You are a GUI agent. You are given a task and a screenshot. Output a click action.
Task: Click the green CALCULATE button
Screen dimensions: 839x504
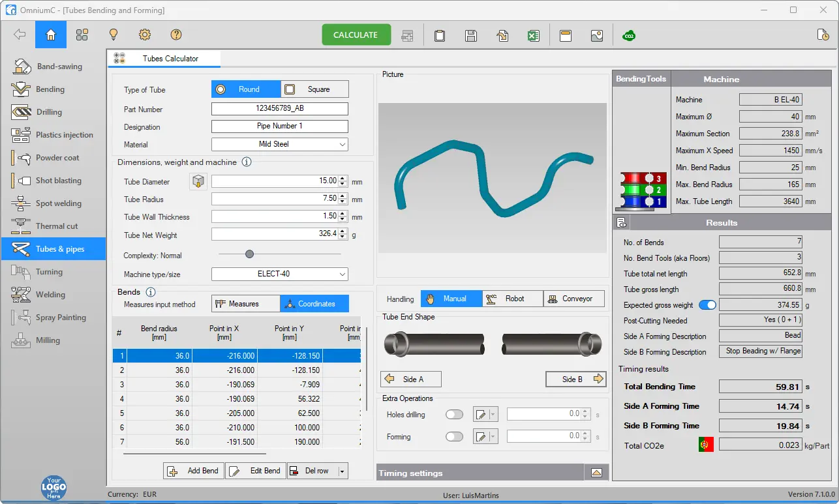coord(356,35)
